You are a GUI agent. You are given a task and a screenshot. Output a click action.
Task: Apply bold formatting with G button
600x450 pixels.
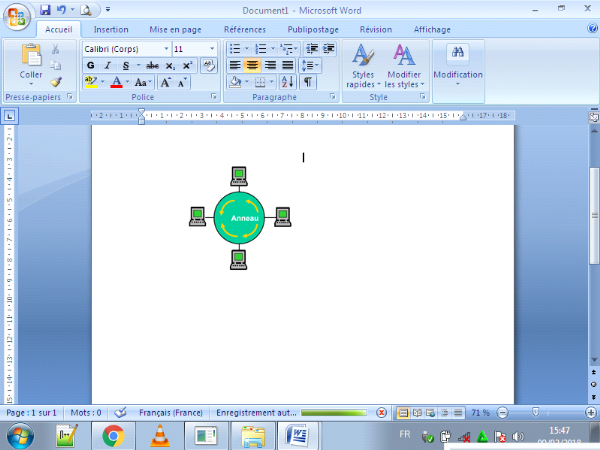[x=90, y=65]
